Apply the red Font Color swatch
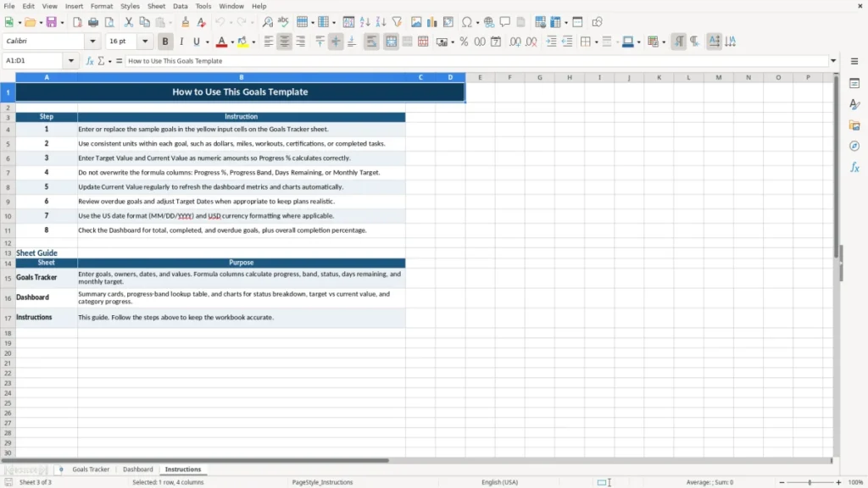 point(221,42)
